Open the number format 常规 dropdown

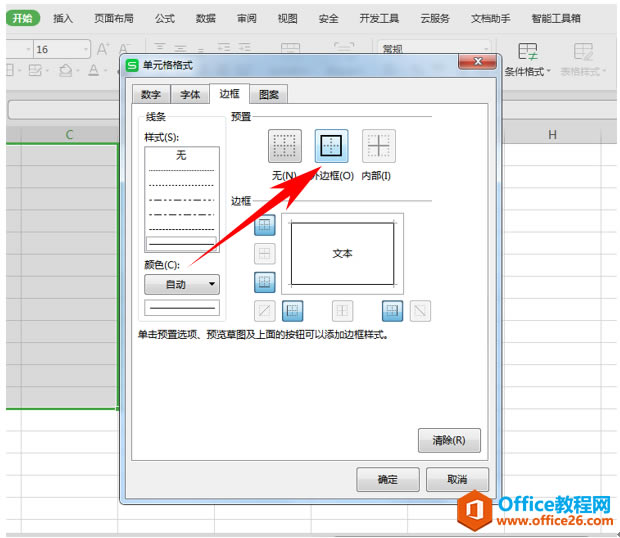(x=434, y=49)
